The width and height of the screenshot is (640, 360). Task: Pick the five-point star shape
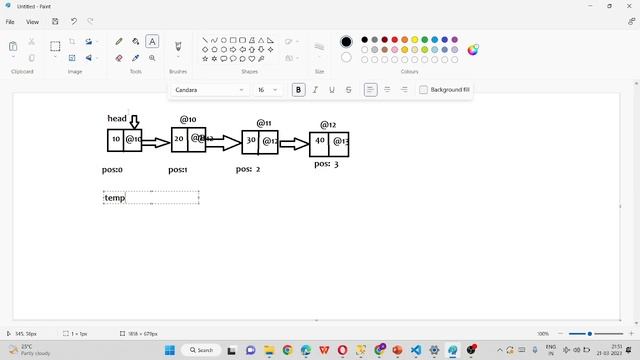(205, 59)
